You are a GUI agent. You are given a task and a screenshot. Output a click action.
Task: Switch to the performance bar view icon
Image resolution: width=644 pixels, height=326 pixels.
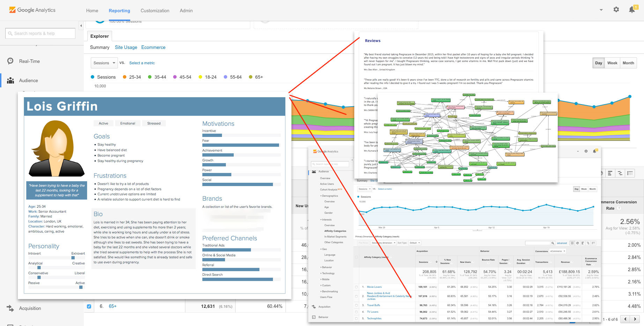[610, 173]
